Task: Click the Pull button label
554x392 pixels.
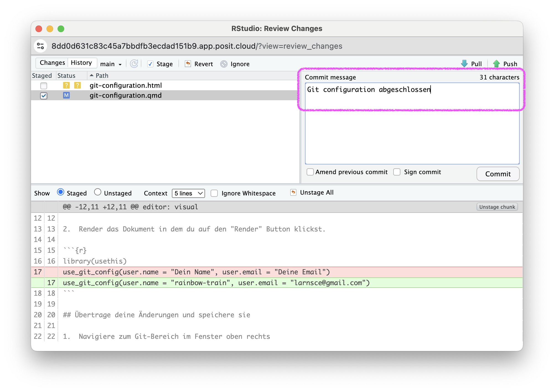Action: pos(476,64)
